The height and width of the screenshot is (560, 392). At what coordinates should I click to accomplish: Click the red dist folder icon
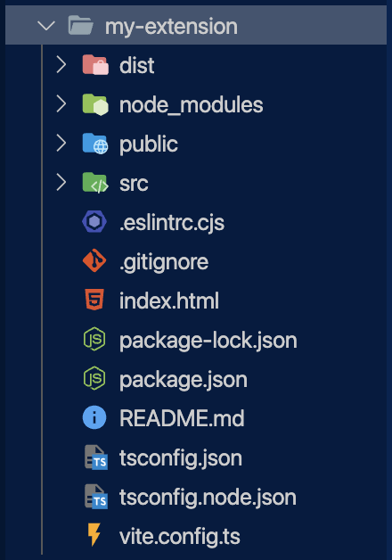(95, 65)
